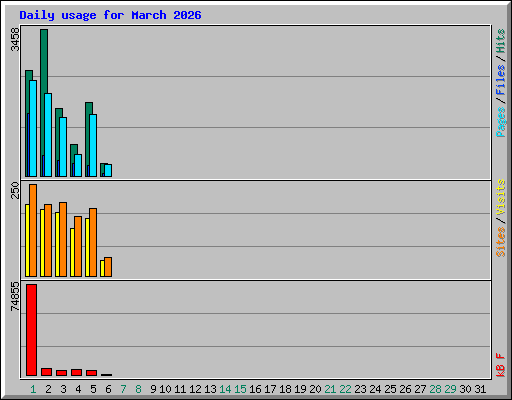Click day label 12 on the x-axis

click(195, 389)
